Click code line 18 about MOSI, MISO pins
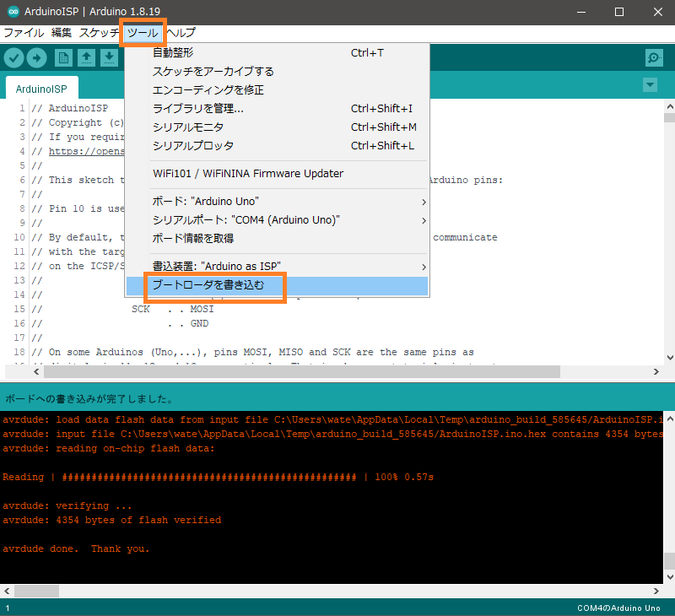The width and height of the screenshot is (675, 616). [x=252, y=352]
